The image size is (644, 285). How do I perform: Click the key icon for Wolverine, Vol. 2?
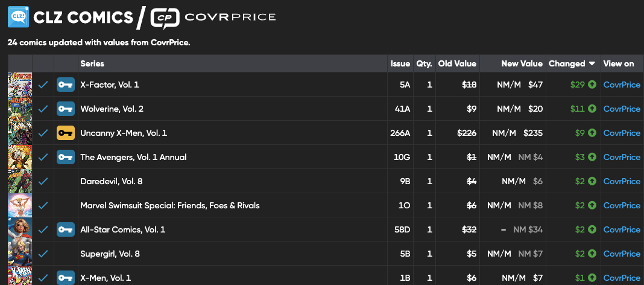click(x=66, y=109)
